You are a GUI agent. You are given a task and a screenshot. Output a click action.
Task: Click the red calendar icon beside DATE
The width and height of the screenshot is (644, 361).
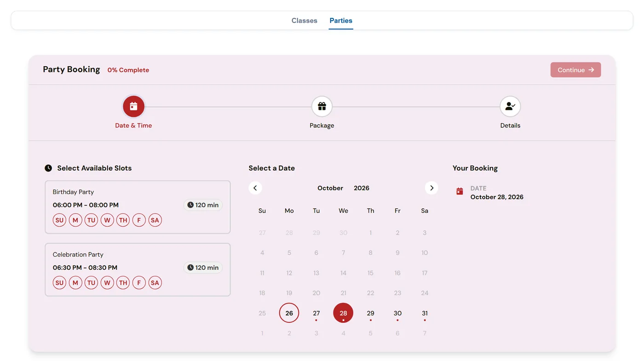click(x=460, y=191)
